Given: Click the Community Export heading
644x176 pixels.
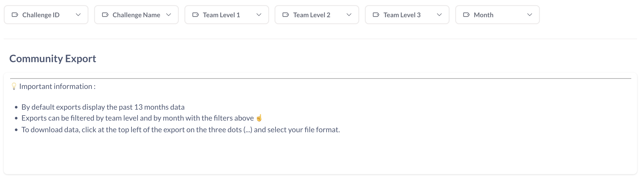Looking at the screenshot, I should point(53,58).
